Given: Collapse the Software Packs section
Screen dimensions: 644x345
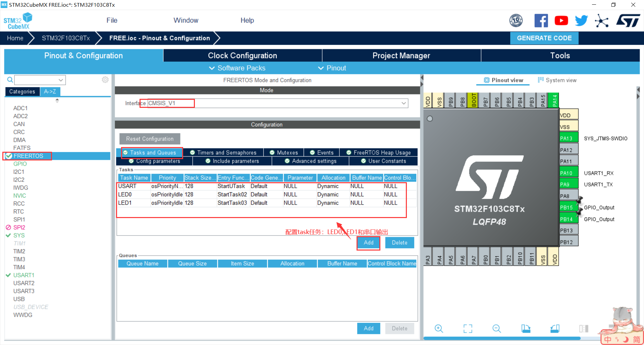Looking at the screenshot, I should pos(212,68).
